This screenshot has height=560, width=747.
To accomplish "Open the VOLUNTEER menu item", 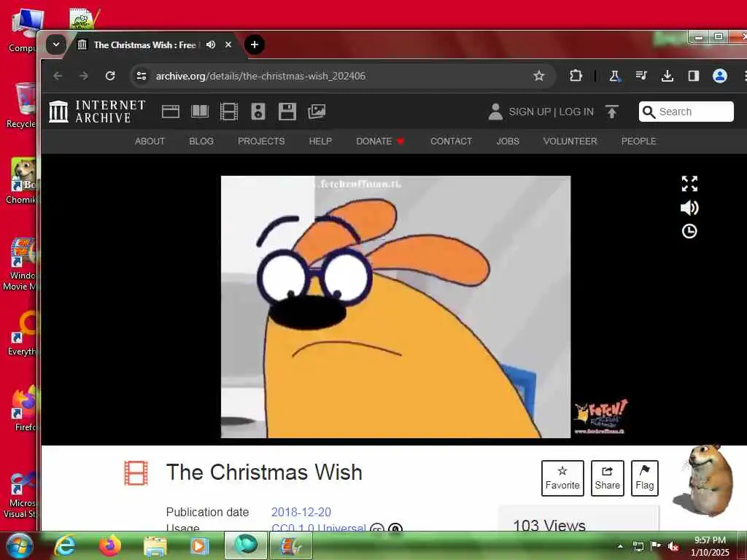I will (570, 141).
